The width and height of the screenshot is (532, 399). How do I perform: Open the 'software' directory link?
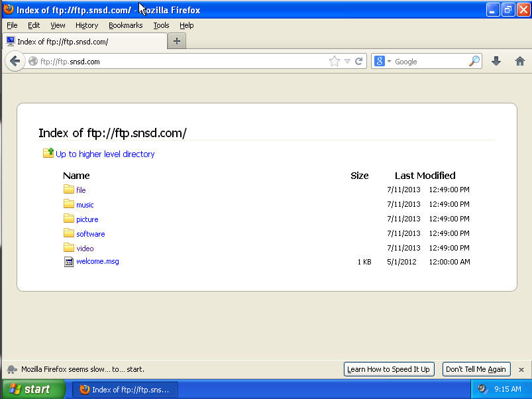coord(91,234)
